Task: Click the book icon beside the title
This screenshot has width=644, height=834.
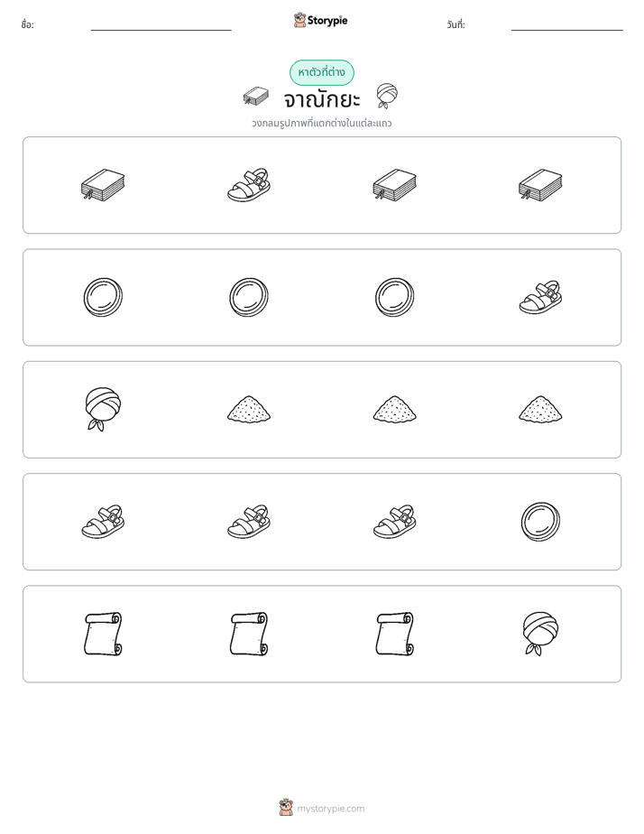Action: [256, 97]
